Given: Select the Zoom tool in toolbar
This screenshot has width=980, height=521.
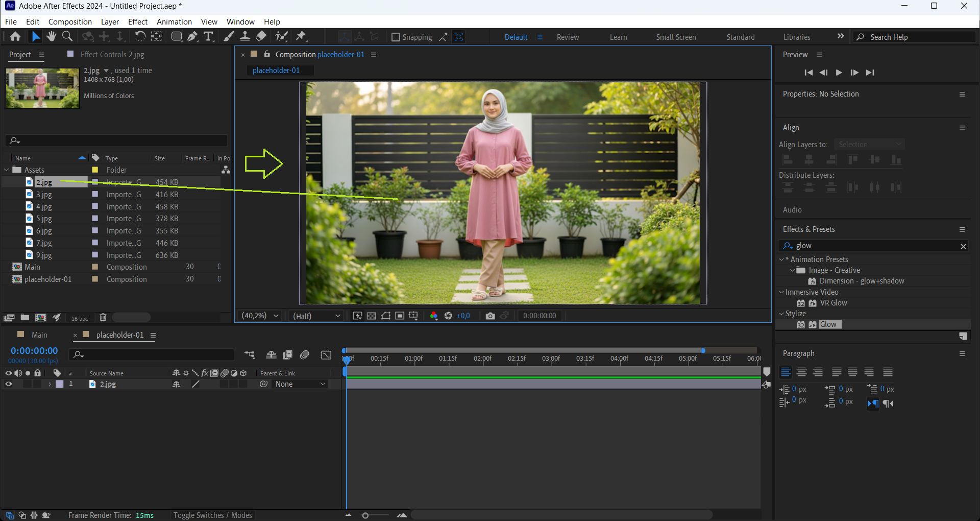Looking at the screenshot, I should click(67, 36).
